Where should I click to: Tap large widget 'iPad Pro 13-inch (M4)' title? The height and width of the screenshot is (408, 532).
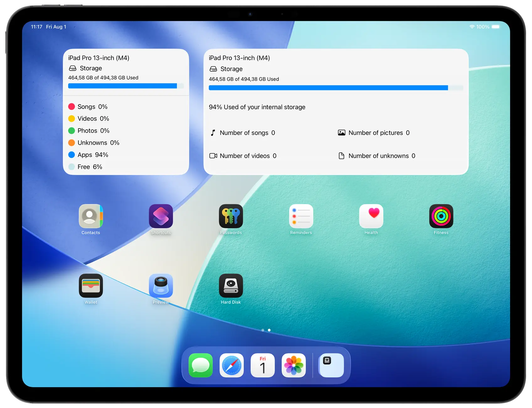(x=239, y=58)
